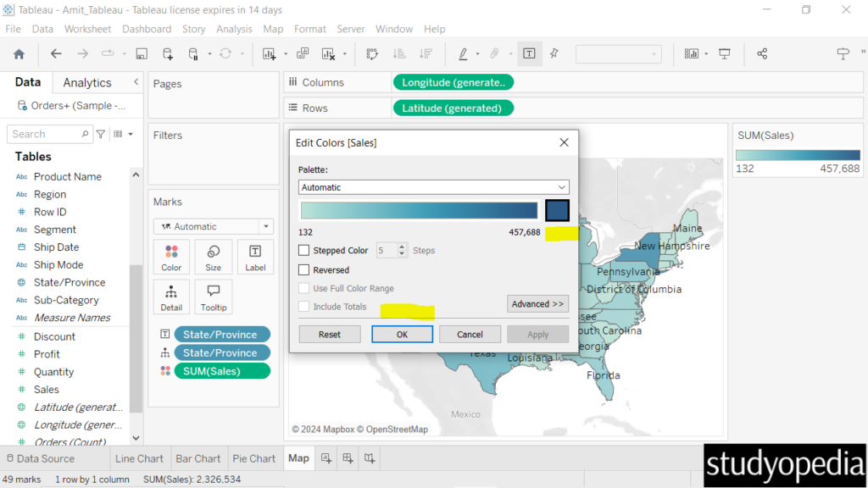The height and width of the screenshot is (488, 868).
Task: Open the Analysis menu
Action: click(x=234, y=29)
